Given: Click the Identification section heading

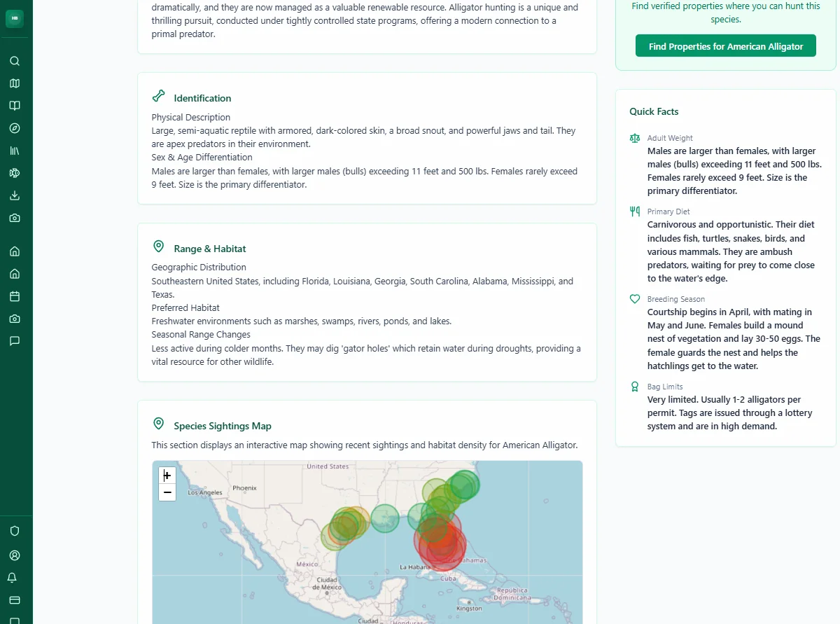Looking at the screenshot, I should 202,98.
